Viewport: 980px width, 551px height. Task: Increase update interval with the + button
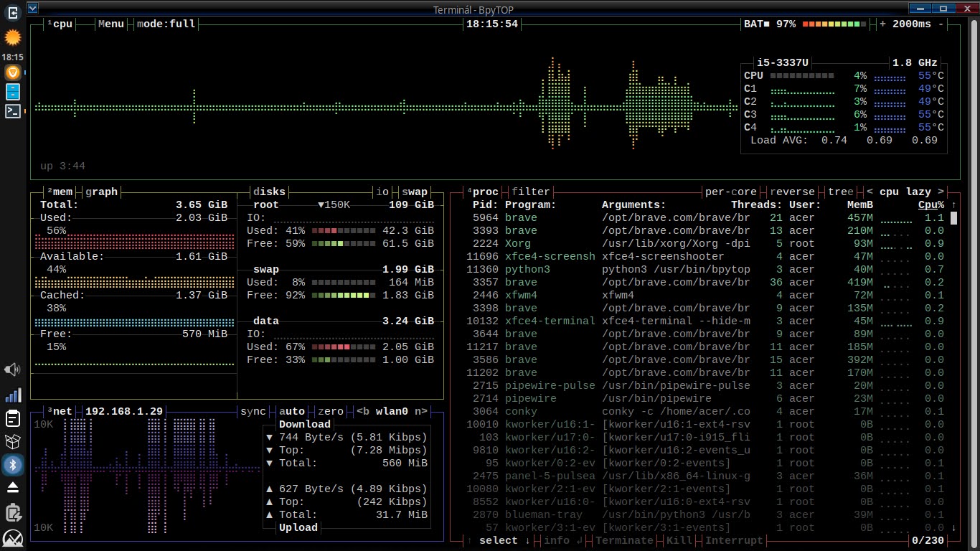tap(882, 24)
